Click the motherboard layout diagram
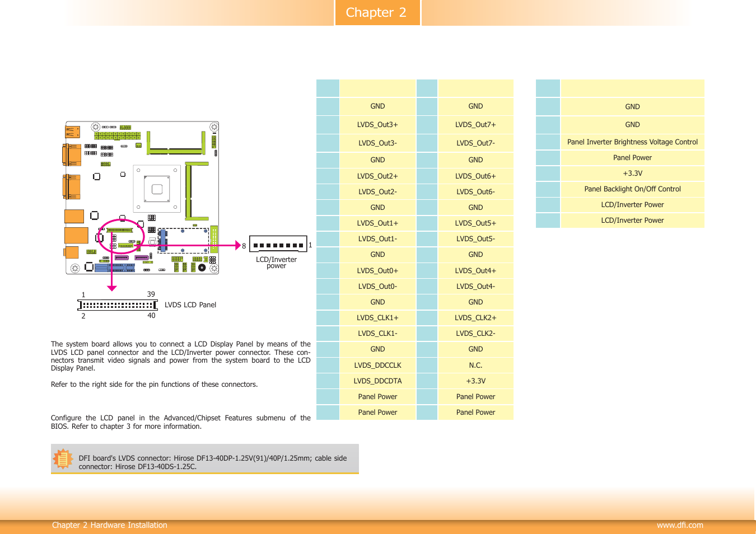Image resolution: width=756 pixels, height=534 pixels. tap(142, 198)
